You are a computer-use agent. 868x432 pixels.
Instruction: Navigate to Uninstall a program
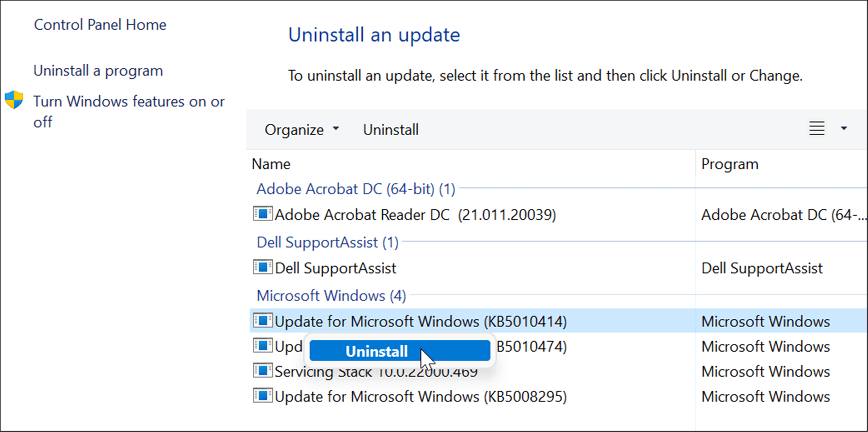click(x=98, y=70)
